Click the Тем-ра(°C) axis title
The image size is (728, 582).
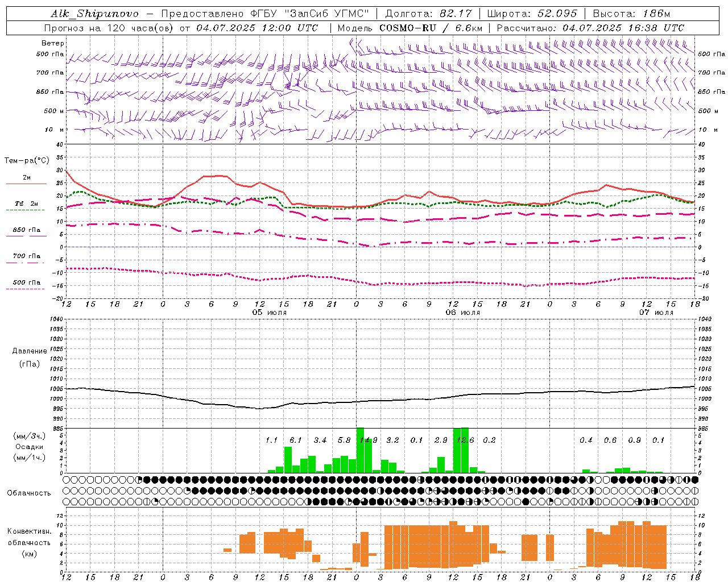[27, 161]
